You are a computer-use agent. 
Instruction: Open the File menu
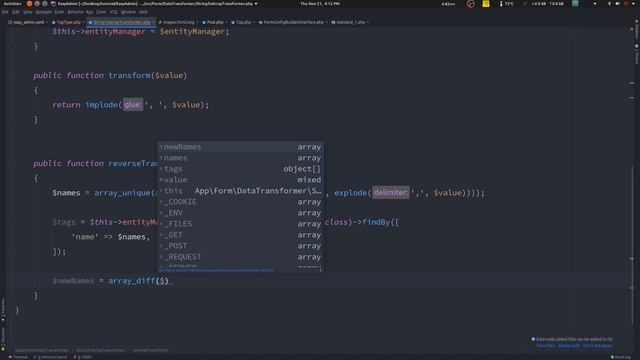pyautogui.click(x=5, y=12)
